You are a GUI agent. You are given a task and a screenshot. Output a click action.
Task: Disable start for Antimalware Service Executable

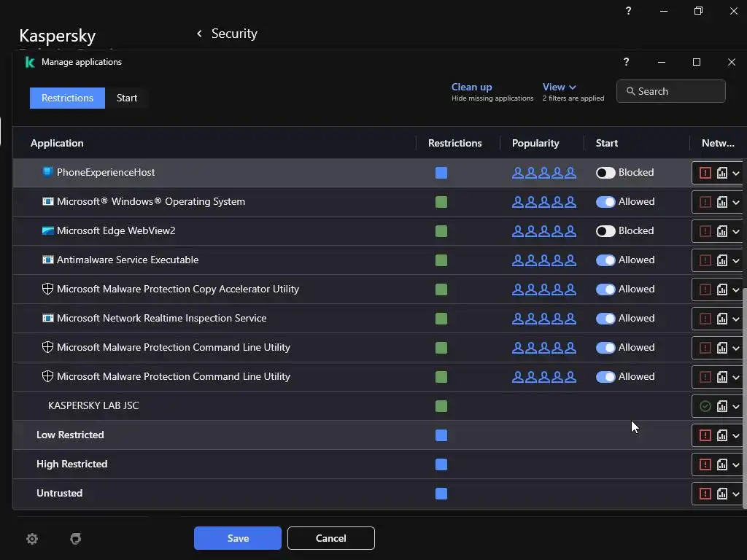click(x=605, y=260)
